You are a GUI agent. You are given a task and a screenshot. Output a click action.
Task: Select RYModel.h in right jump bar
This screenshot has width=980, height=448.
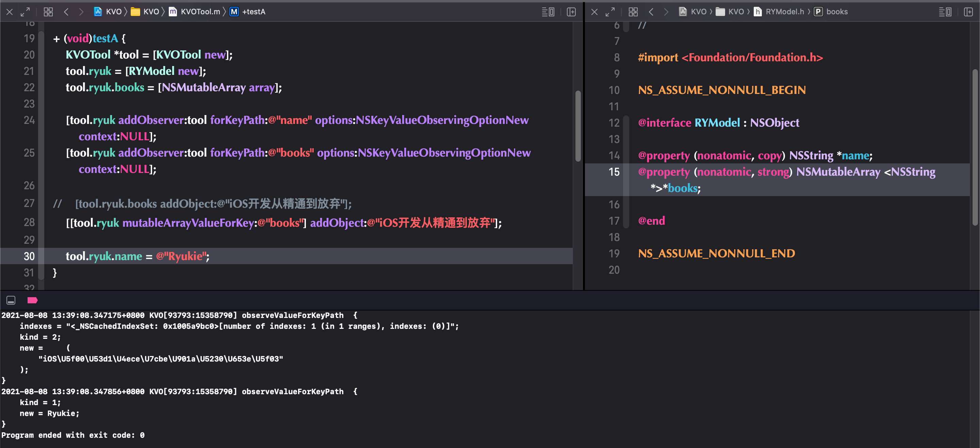click(780, 12)
